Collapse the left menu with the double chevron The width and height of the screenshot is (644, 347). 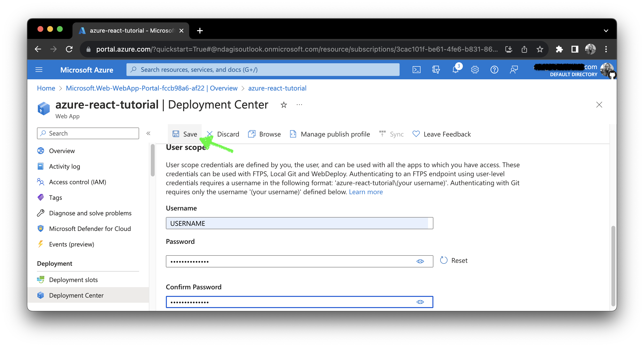coord(148,133)
